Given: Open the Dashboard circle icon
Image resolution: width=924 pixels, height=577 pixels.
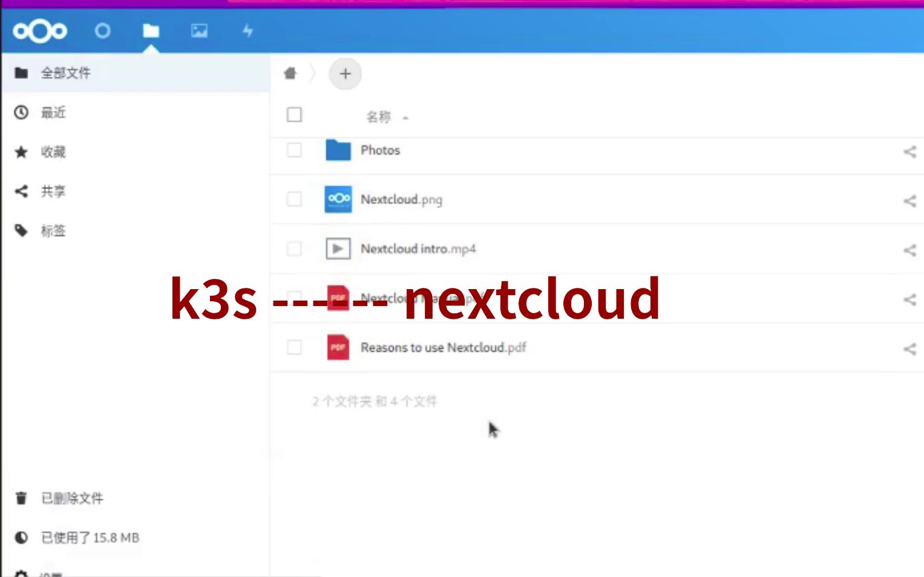Looking at the screenshot, I should coord(103,31).
